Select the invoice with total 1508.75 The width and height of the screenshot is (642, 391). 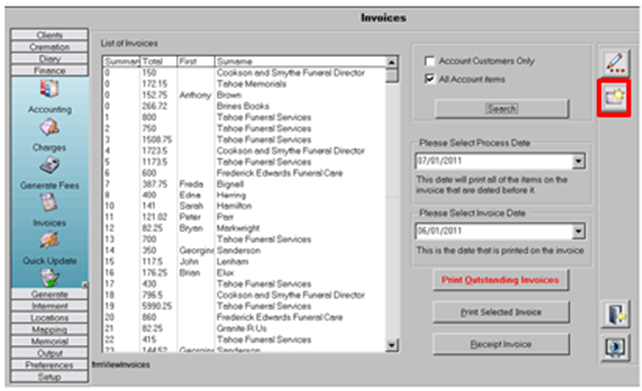pos(244,140)
